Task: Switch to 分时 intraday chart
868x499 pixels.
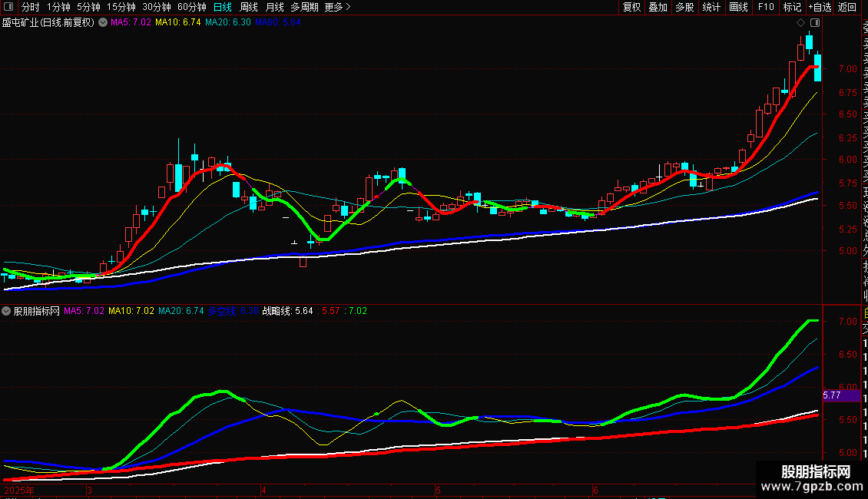Action: point(31,7)
